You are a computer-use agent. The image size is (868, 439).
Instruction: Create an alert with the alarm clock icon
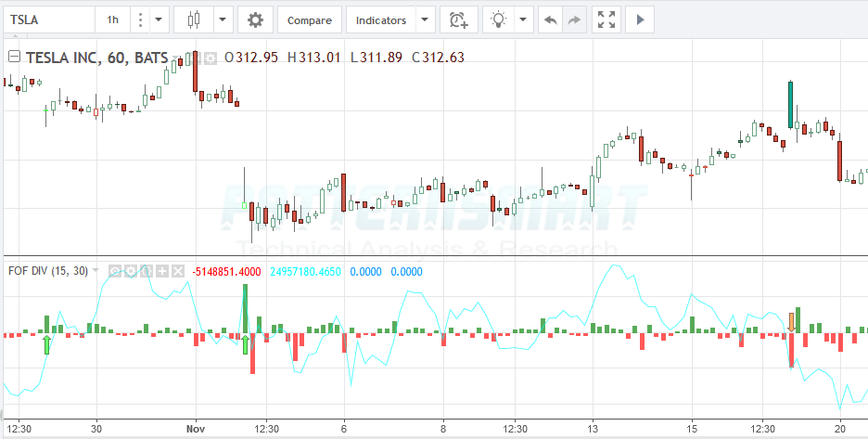point(459,20)
